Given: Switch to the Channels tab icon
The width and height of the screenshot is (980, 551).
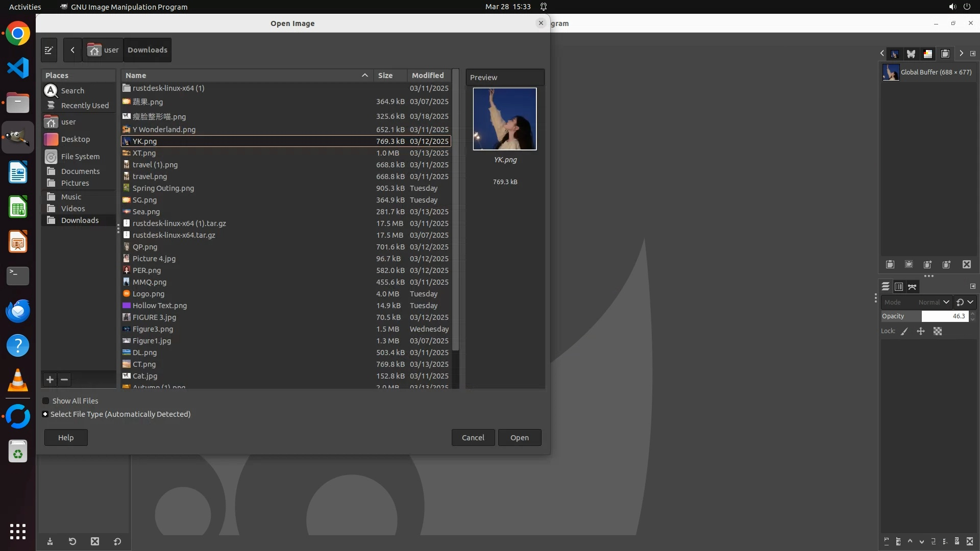Looking at the screenshot, I should click(899, 287).
